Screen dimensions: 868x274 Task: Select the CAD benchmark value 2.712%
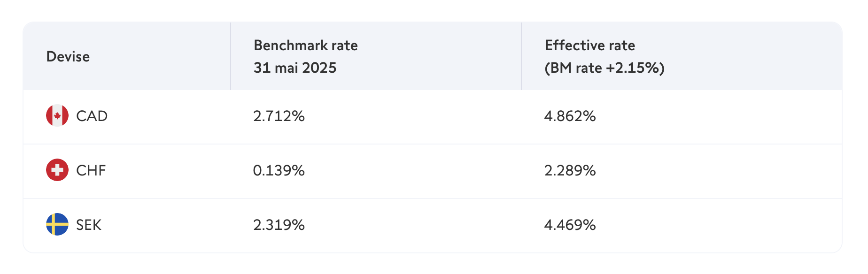(279, 116)
